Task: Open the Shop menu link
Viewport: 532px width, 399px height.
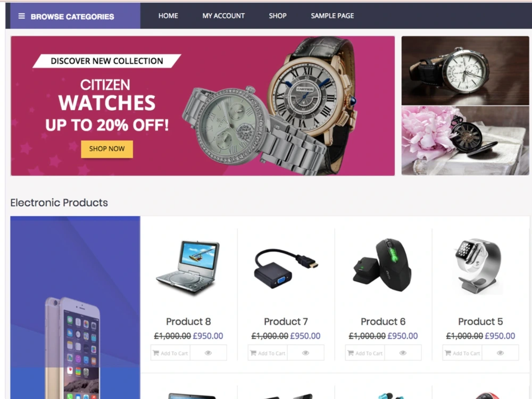Action: pyautogui.click(x=278, y=16)
